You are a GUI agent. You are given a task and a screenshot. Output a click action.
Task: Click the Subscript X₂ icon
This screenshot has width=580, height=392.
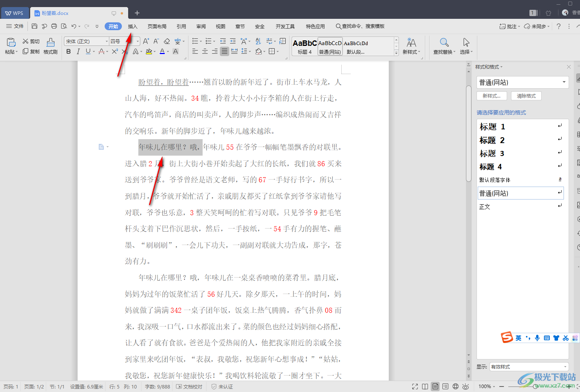point(125,51)
